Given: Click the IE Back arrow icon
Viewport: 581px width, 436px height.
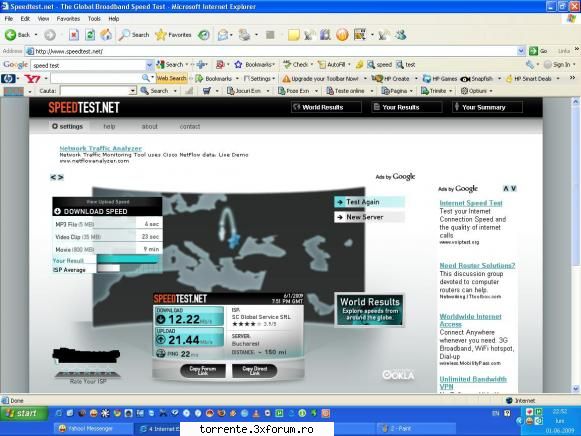Looking at the screenshot, I should click(10, 35).
